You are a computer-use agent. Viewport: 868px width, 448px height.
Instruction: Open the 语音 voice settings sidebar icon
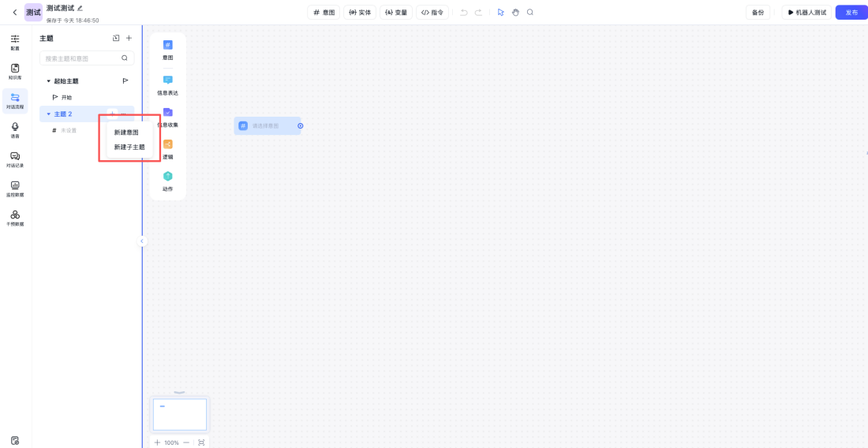point(15,129)
